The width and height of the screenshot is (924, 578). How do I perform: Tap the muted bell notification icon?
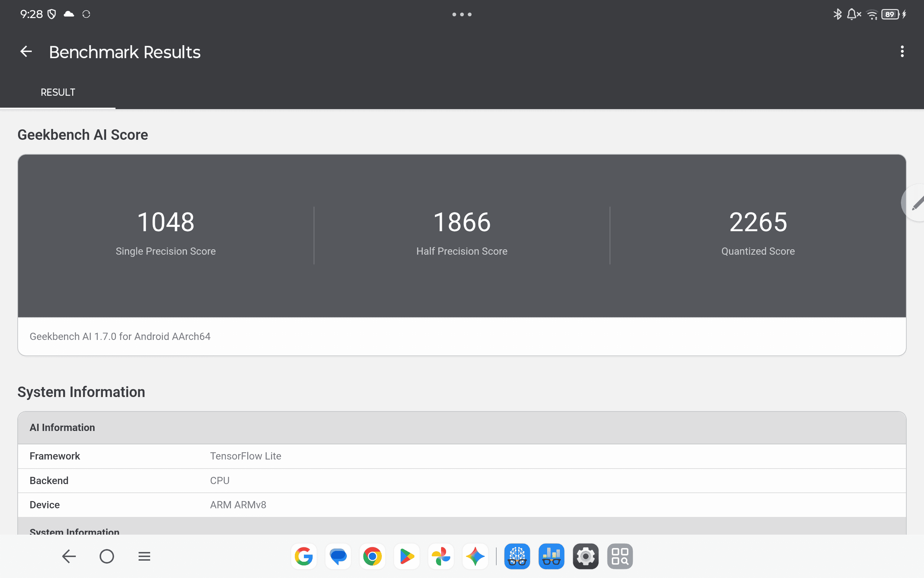point(854,14)
